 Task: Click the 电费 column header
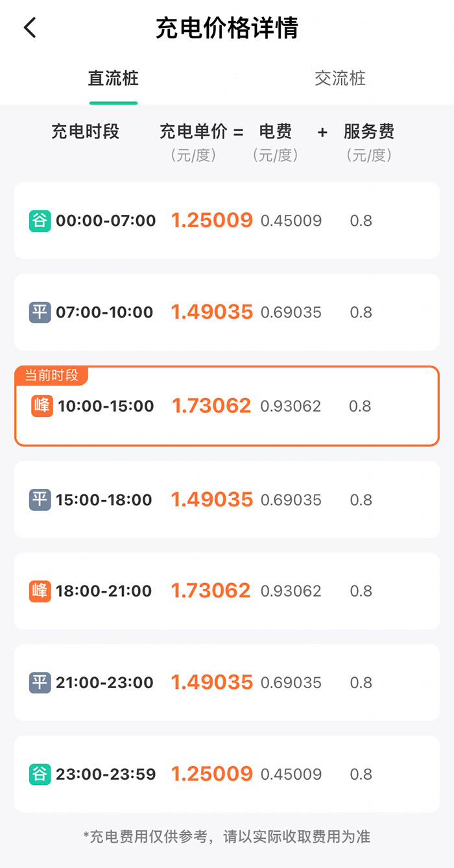point(276,131)
